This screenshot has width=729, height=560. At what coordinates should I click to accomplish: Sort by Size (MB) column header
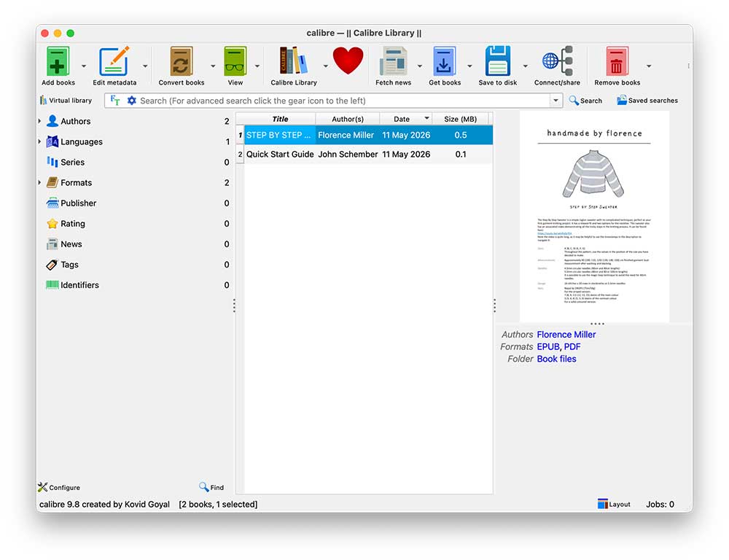[460, 119]
